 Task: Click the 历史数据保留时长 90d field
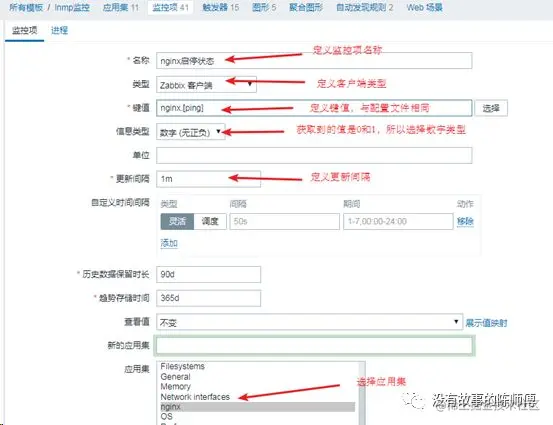[208, 274]
